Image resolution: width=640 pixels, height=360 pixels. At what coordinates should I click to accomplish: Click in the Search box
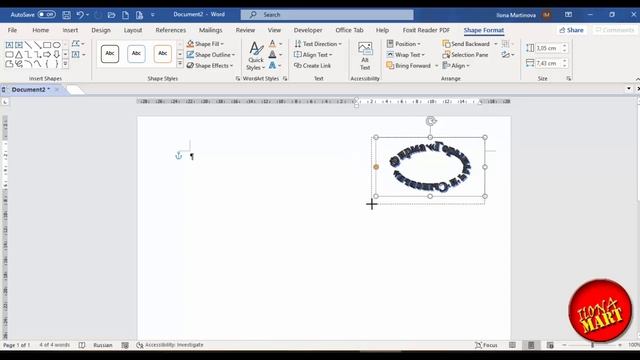327,15
